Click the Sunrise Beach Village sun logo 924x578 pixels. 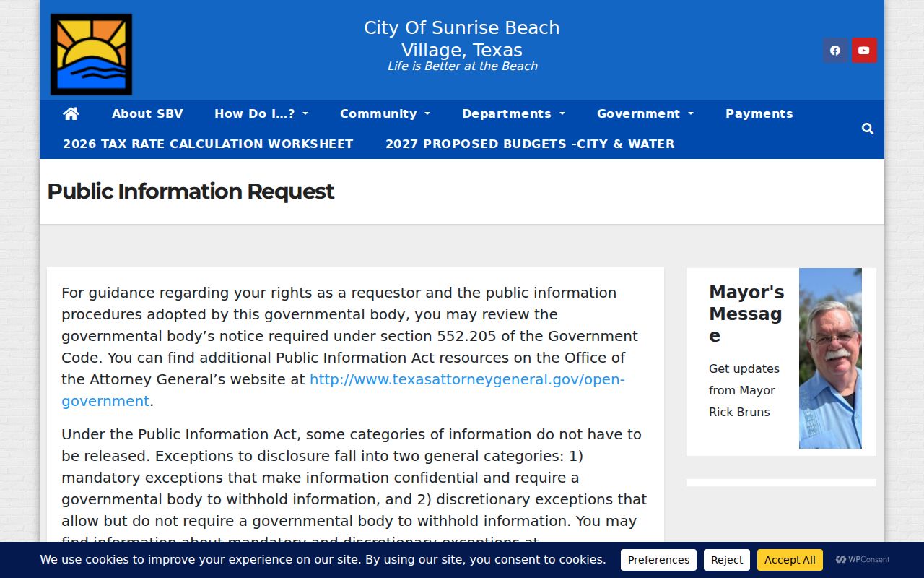pos(91,54)
